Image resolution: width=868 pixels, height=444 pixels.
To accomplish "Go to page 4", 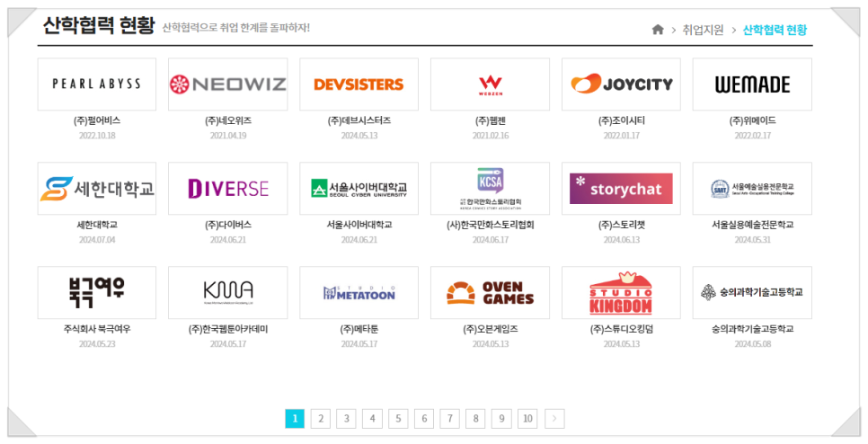I will pos(372,419).
